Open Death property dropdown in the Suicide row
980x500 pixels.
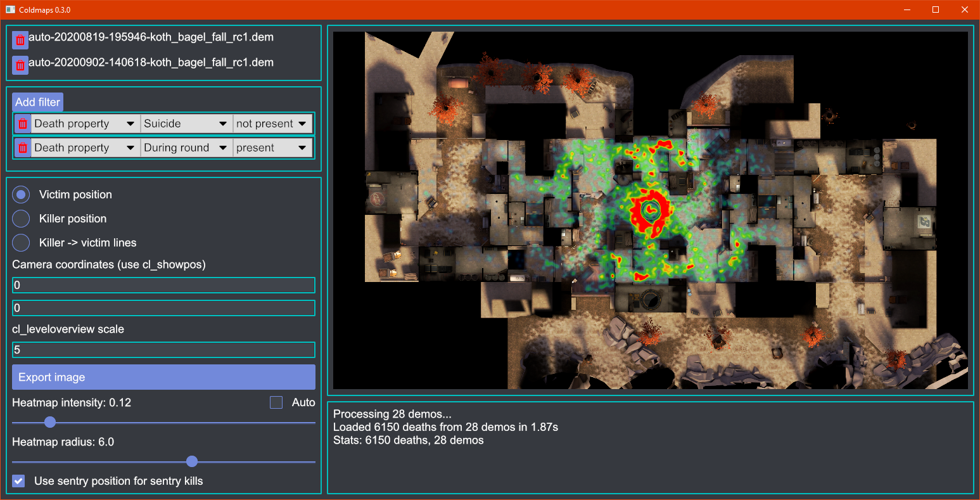tap(86, 124)
